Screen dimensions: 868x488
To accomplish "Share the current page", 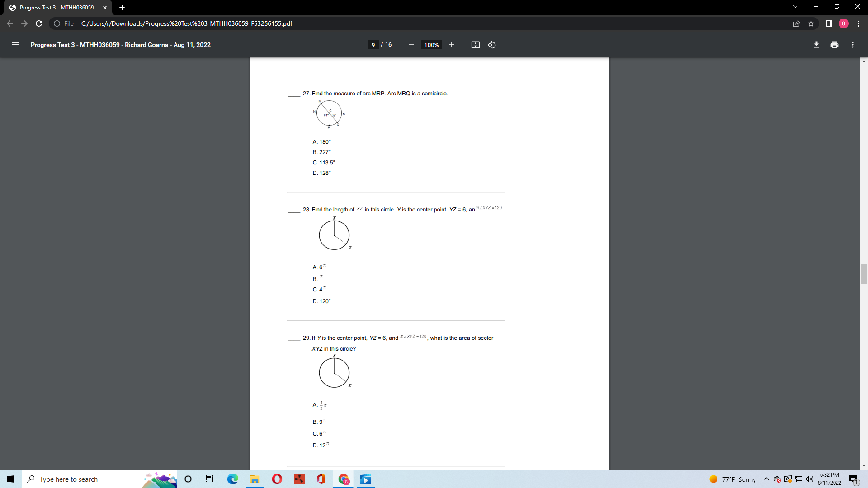I will (x=797, y=23).
